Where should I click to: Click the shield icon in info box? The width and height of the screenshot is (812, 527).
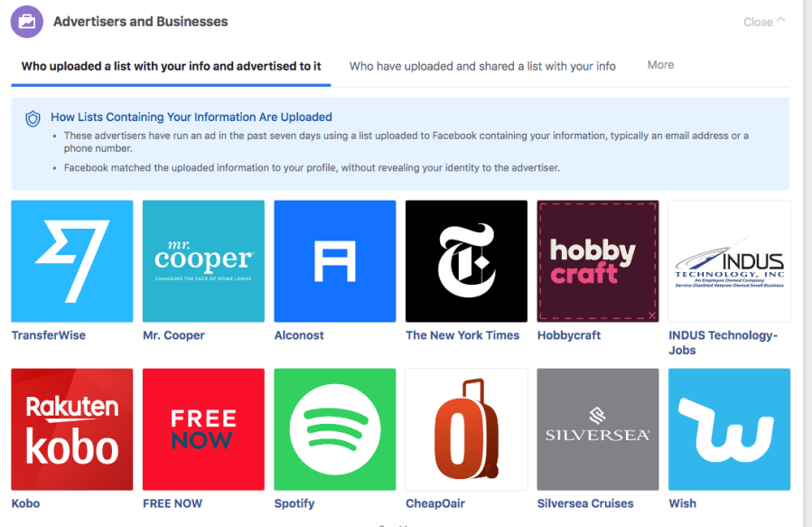tap(33, 118)
